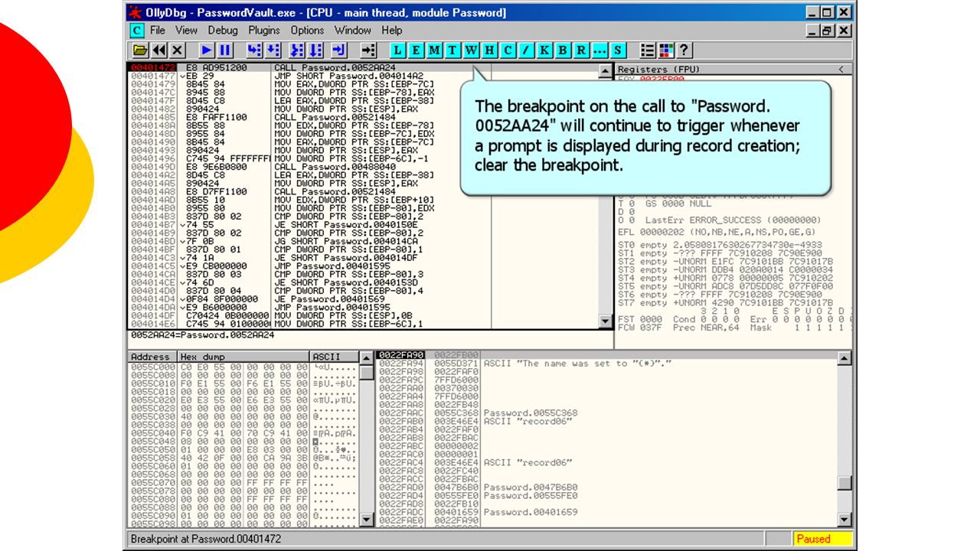The height and width of the screenshot is (551, 980).
Task: Select the JMP SHORT Password.004014A2 row
Action: point(362,76)
